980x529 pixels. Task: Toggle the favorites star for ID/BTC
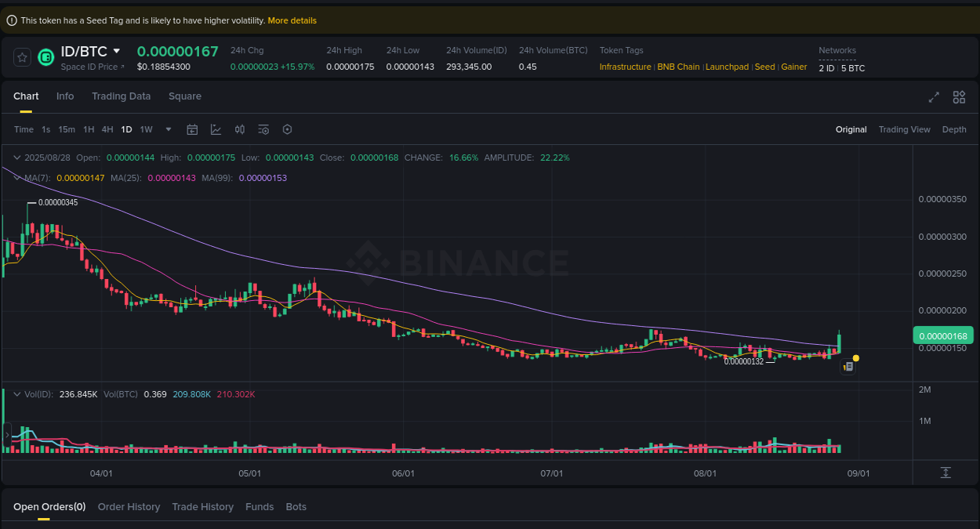coord(22,57)
